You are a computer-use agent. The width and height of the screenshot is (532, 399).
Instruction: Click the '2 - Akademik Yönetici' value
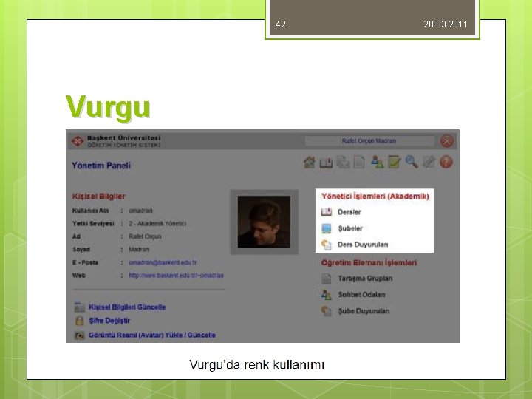tap(157, 224)
